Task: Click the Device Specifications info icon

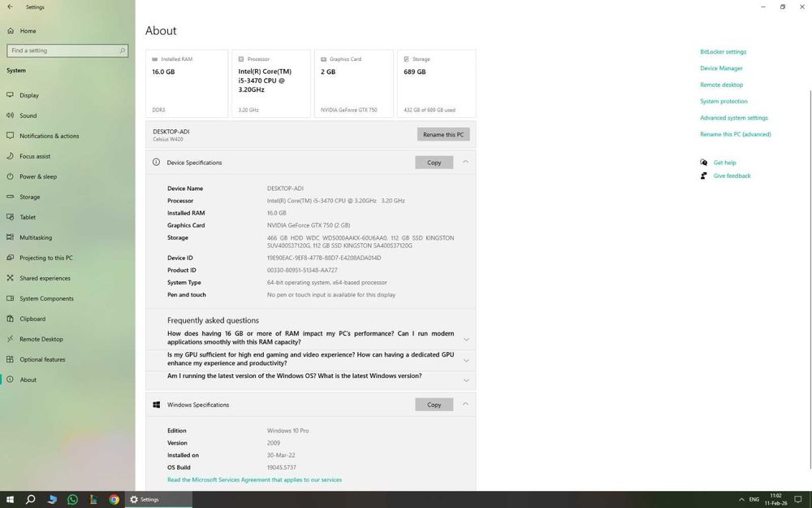Action: click(157, 163)
